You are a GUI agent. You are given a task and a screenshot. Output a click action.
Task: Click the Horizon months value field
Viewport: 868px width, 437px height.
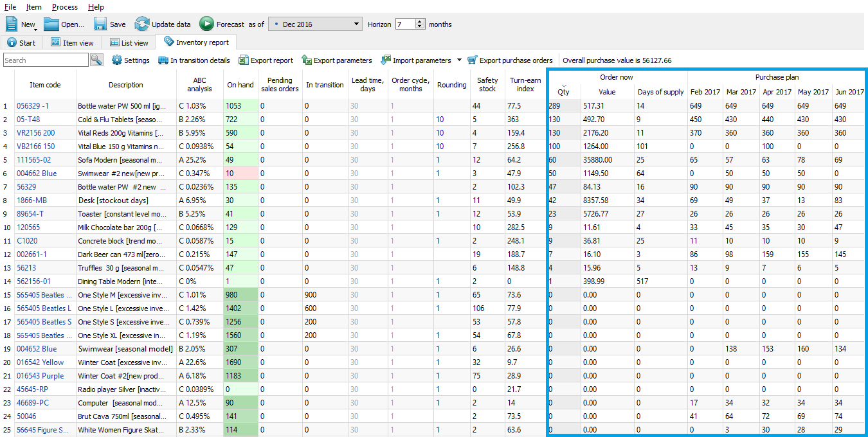coord(405,24)
